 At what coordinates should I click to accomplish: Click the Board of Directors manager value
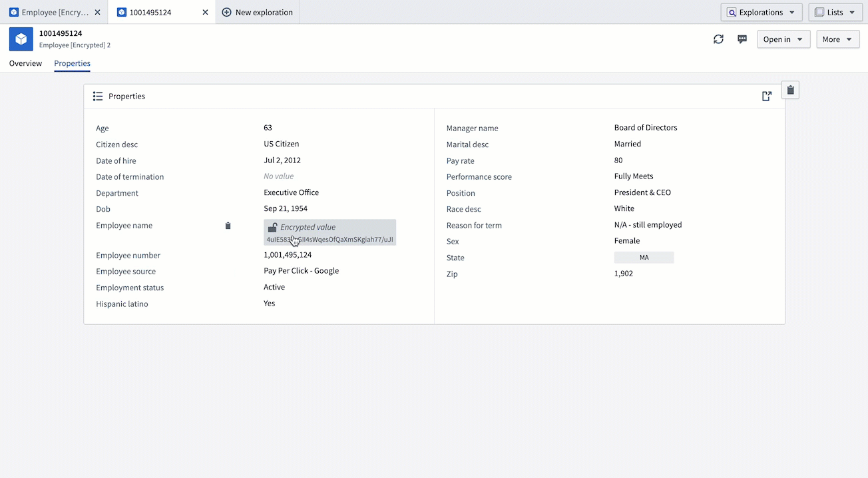click(646, 128)
